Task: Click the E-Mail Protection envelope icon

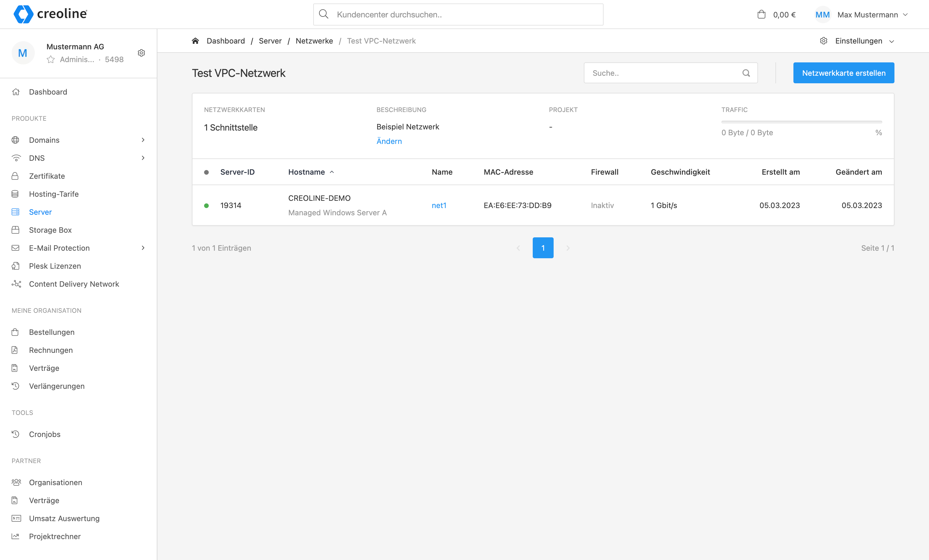Action: coord(15,248)
